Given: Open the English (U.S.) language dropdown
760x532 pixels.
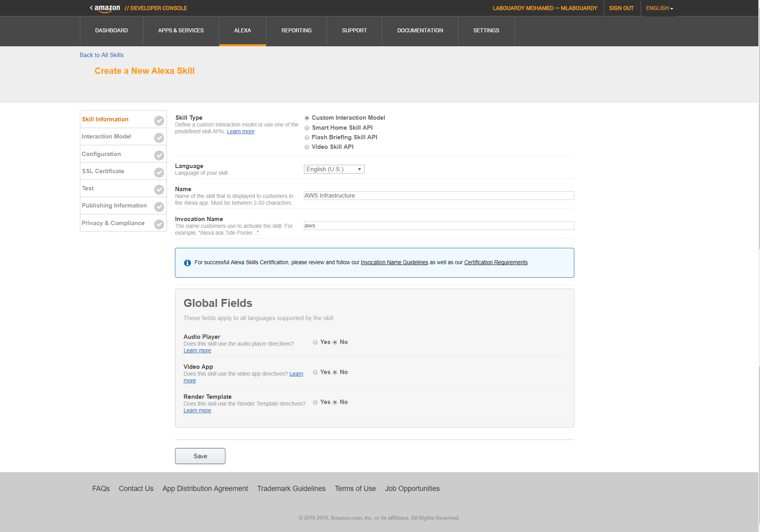Looking at the screenshot, I should 334,169.
